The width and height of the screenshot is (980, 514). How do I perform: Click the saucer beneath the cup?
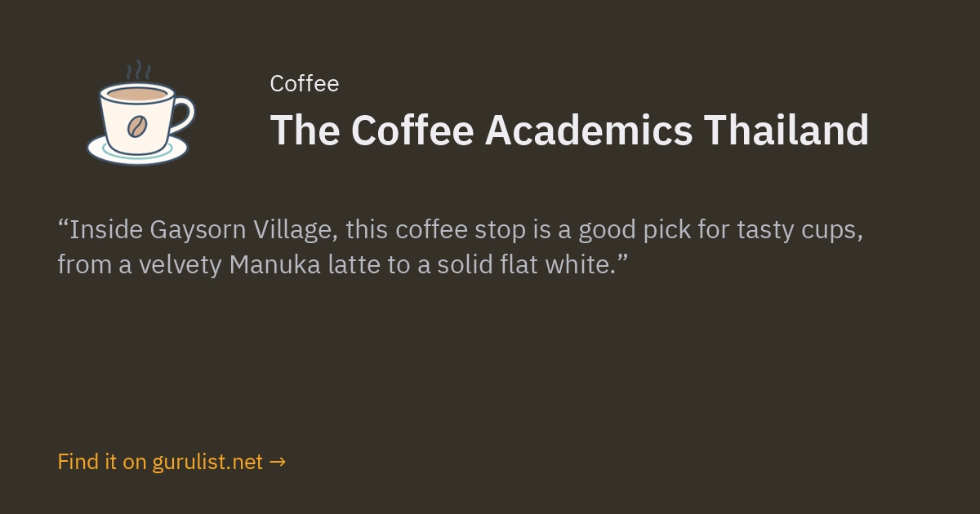137,150
